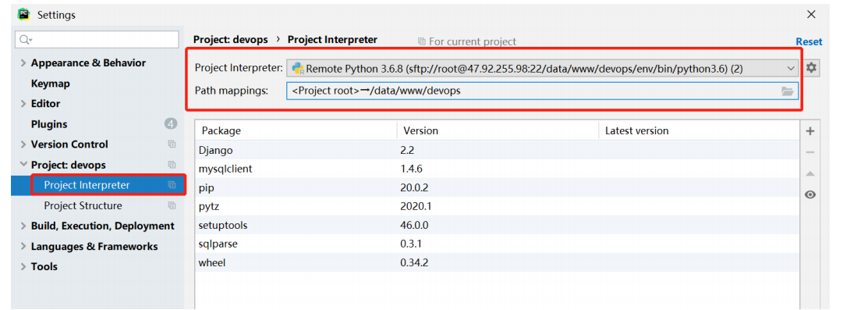Image resolution: width=868 pixels, height=310 pixels.
Task: Select Project Structure in settings tree
Action: 83,205
